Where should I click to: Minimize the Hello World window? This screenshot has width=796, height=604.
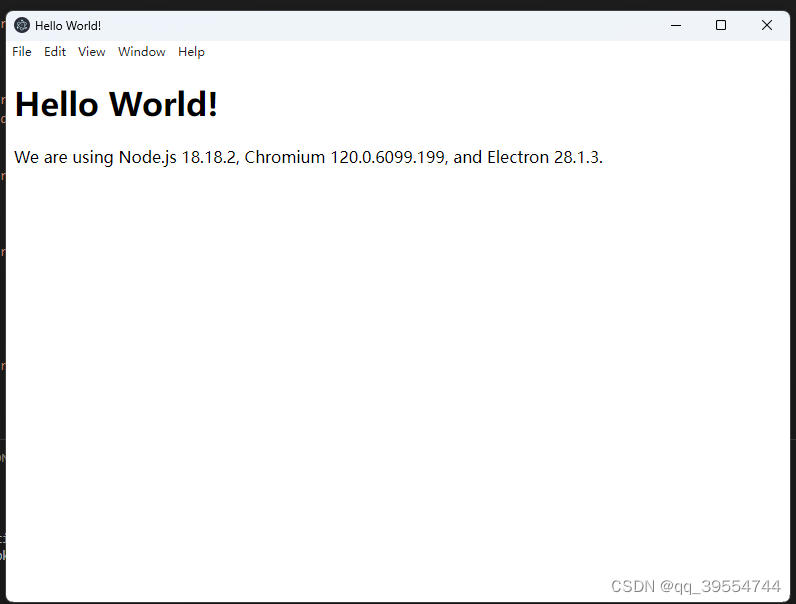tap(676, 25)
